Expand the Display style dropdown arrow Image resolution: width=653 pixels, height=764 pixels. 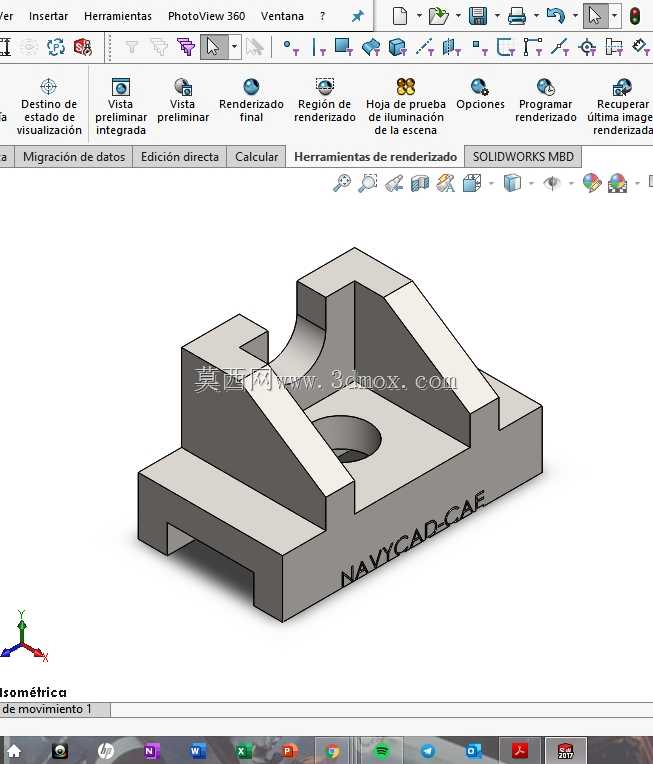coord(531,184)
